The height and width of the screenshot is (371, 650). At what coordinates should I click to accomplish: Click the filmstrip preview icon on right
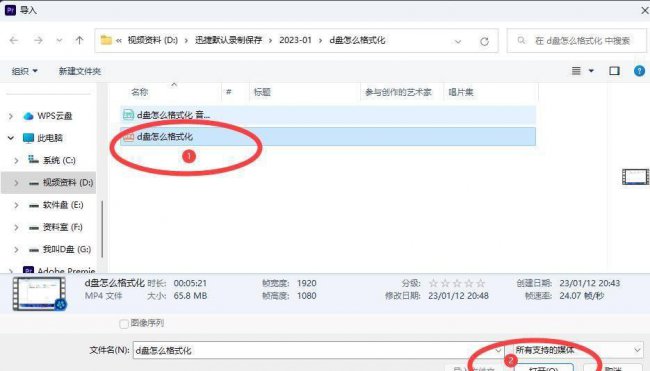click(635, 177)
